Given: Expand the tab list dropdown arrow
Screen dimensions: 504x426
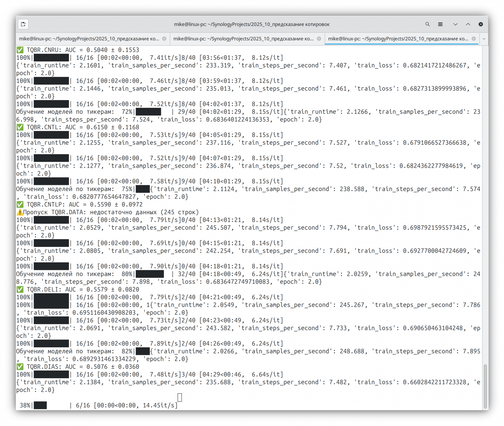Looking at the screenshot, I should click(x=484, y=39).
